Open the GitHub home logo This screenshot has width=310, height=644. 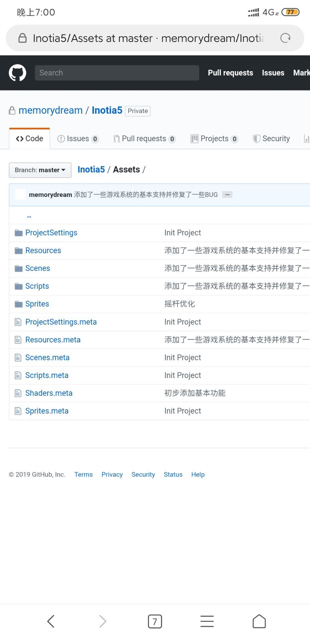[17, 73]
